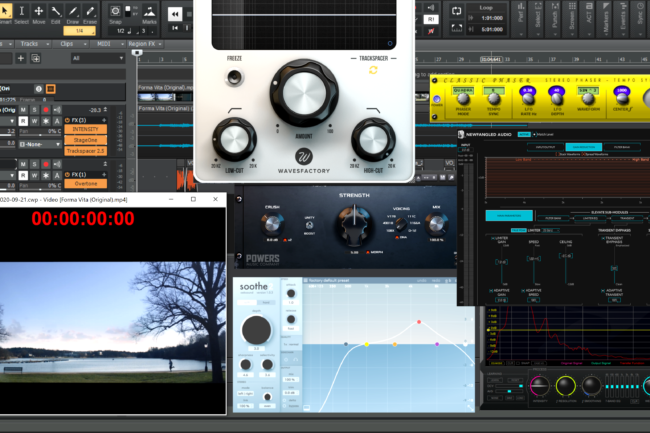The height and width of the screenshot is (433, 650).
Task: Click the Classic Phaser LFO DEPTH knob
Action: click(x=556, y=99)
